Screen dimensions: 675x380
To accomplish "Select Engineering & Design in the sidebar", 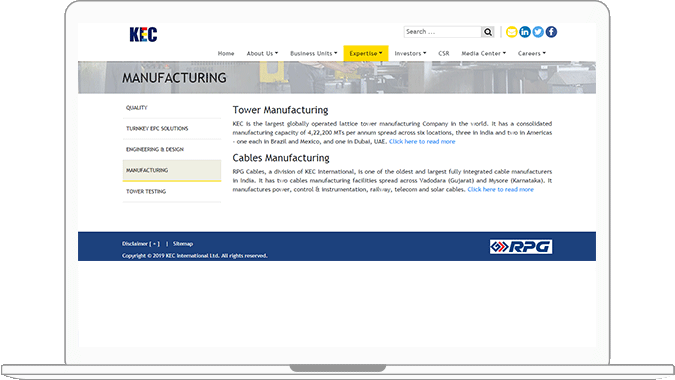I will point(172,149).
